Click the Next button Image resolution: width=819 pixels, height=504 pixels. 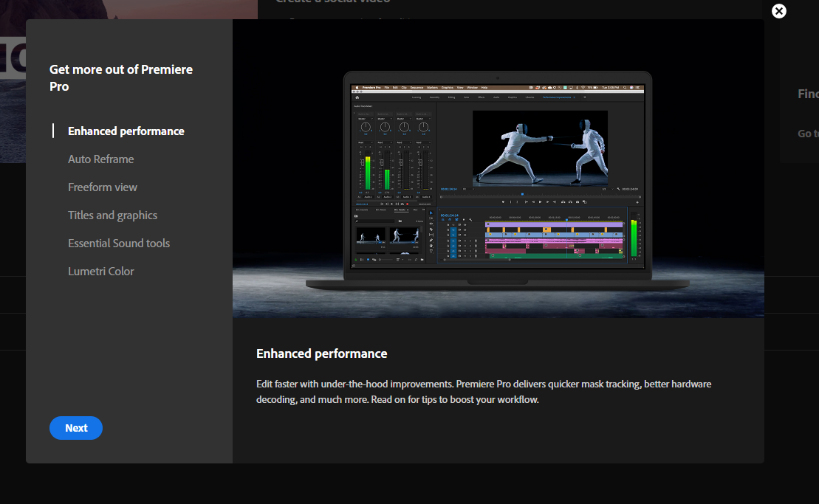tap(75, 428)
